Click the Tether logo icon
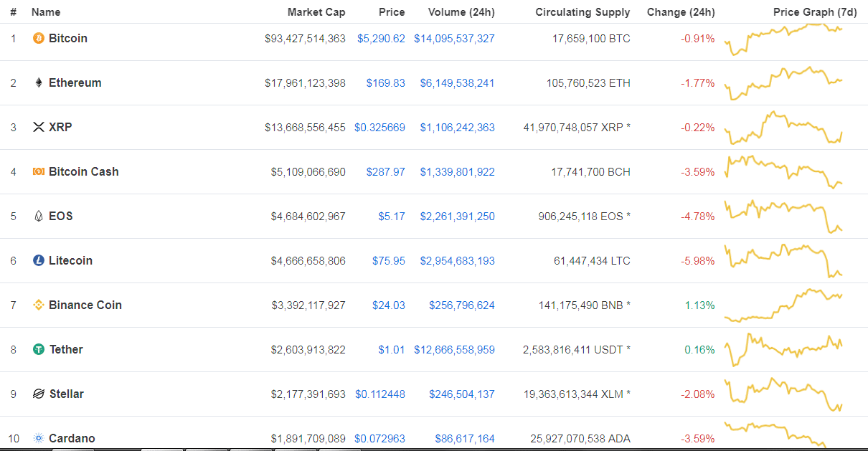This screenshot has height=451, width=868. point(39,349)
